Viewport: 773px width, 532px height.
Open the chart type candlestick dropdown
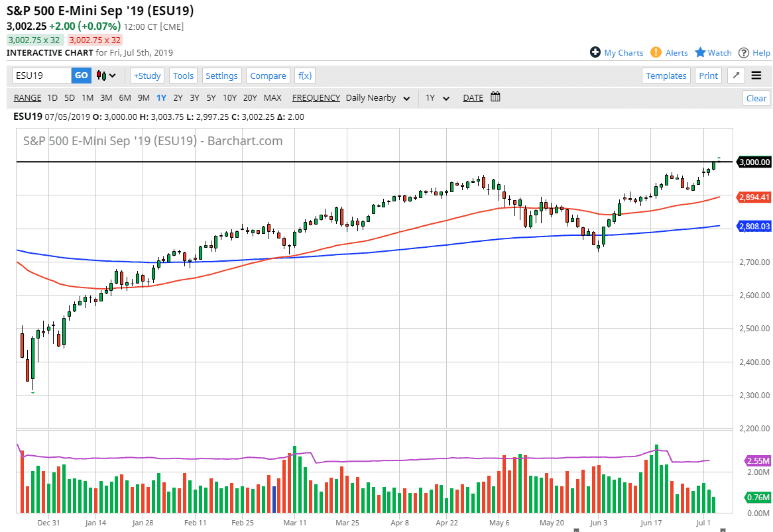[106, 76]
